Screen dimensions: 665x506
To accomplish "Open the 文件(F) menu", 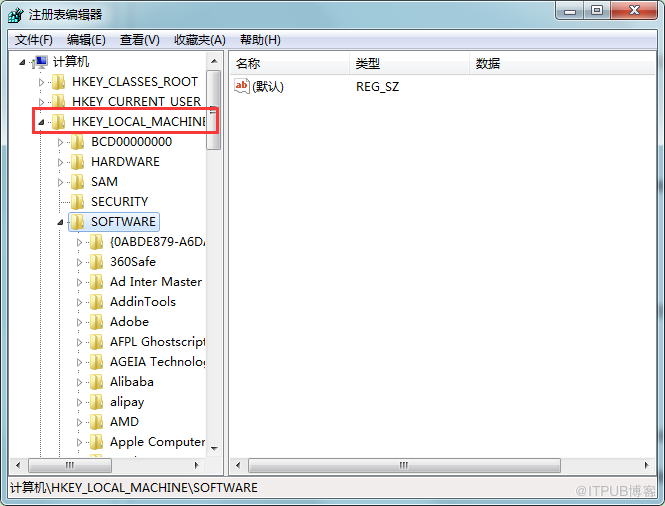I will coord(34,40).
